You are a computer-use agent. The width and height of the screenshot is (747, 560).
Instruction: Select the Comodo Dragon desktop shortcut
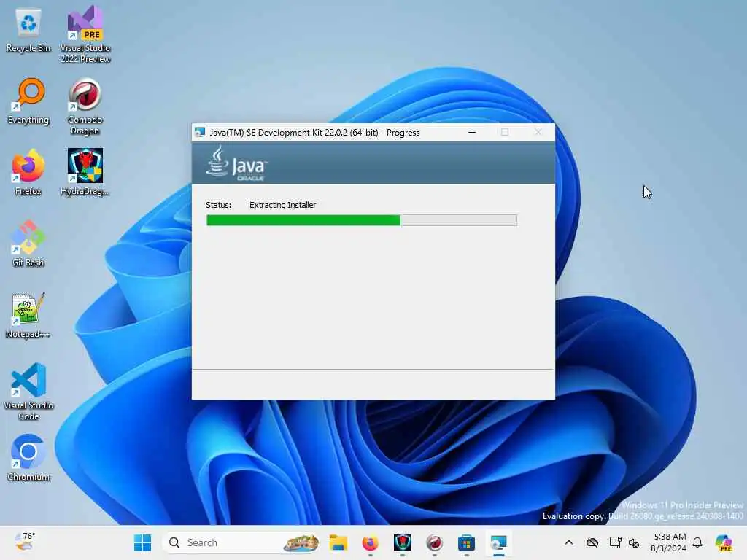pos(85,107)
